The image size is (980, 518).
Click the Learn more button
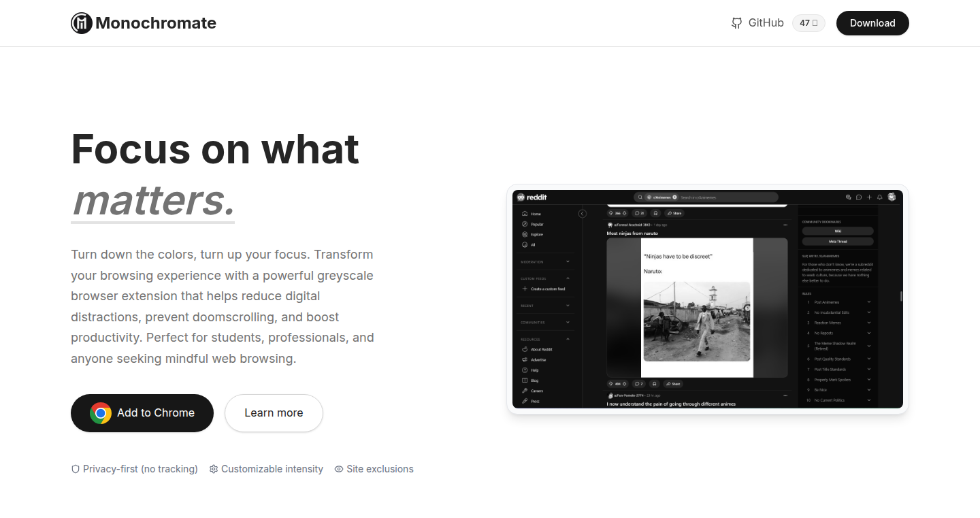pyautogui.click(x=274, y=413)
